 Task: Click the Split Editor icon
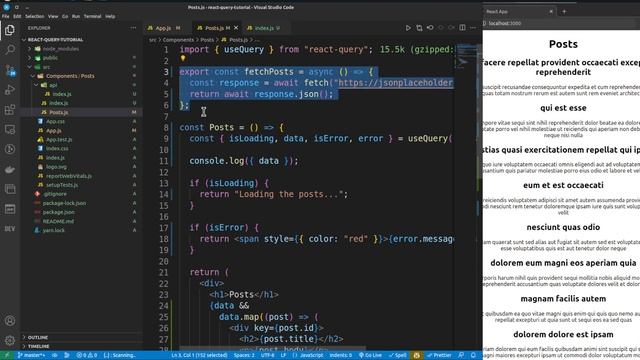pyautogui.click(x=462, y=28)
